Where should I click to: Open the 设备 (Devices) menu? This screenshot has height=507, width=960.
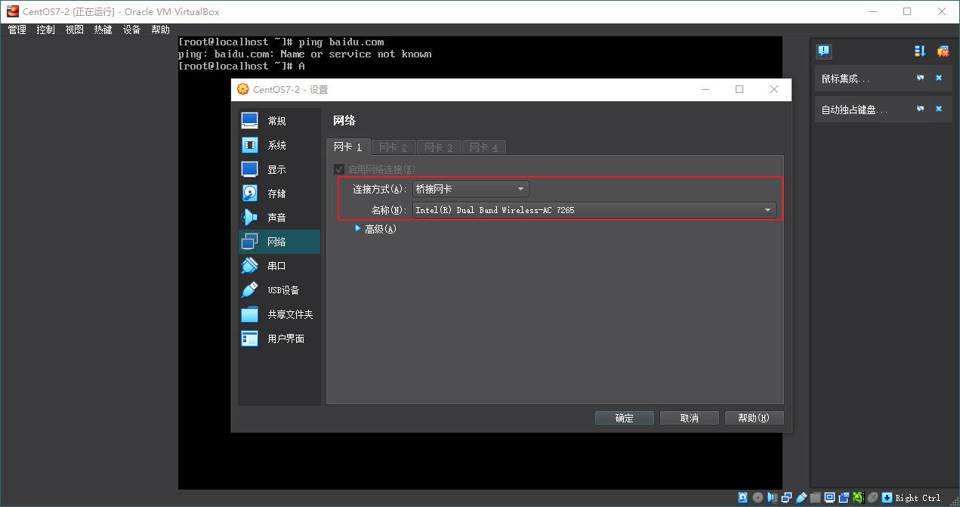(132, 30)
